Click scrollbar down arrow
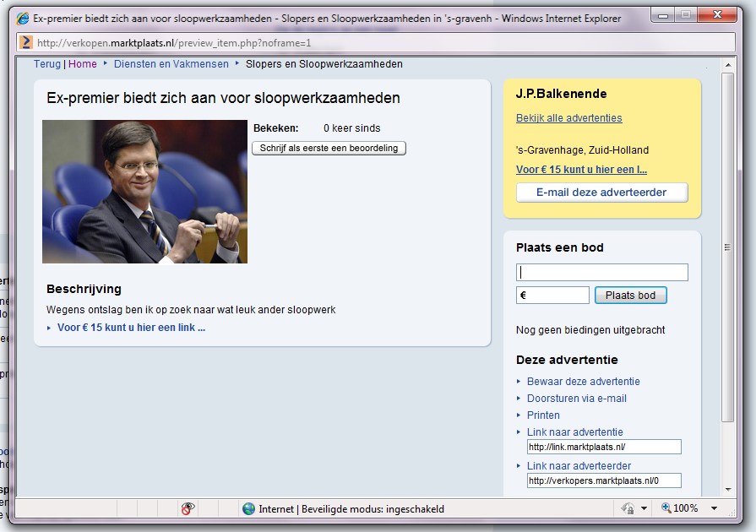 (x=728, y=489)
